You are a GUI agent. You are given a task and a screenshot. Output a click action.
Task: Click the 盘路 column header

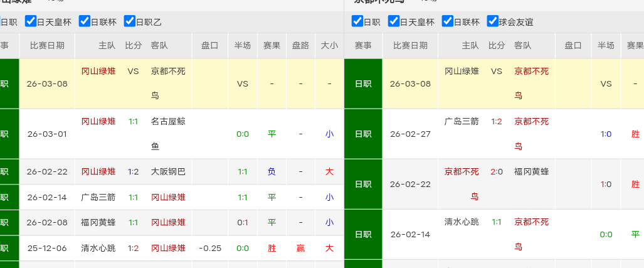(x=300, y=45)
